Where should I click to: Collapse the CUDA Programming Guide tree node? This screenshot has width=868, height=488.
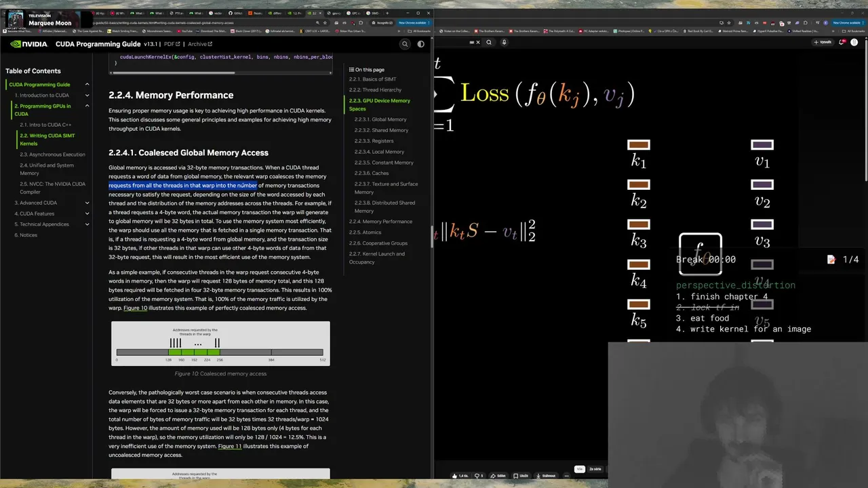(87, 85)
